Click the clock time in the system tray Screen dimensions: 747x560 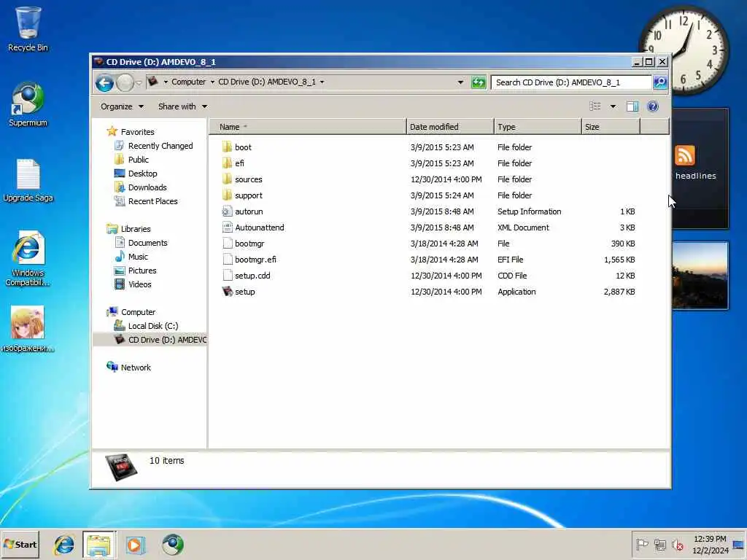coord(710,539)
